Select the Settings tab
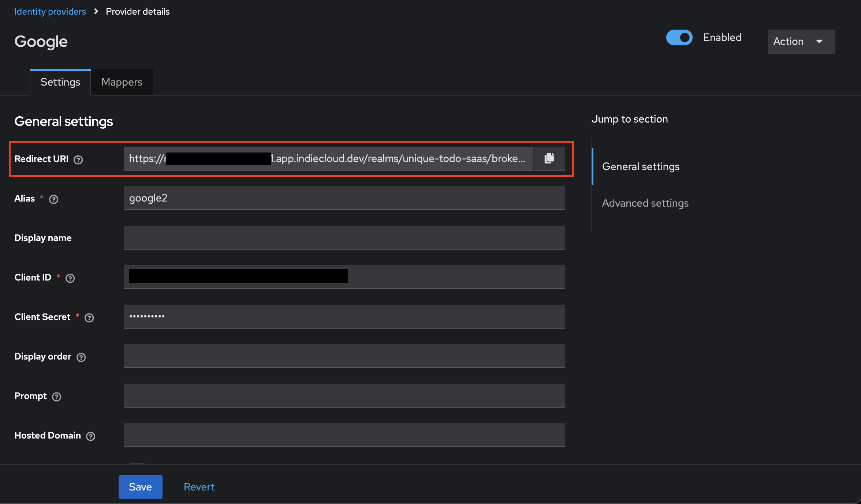The width and height of the screenshot is (861, 504). (60, 82)
